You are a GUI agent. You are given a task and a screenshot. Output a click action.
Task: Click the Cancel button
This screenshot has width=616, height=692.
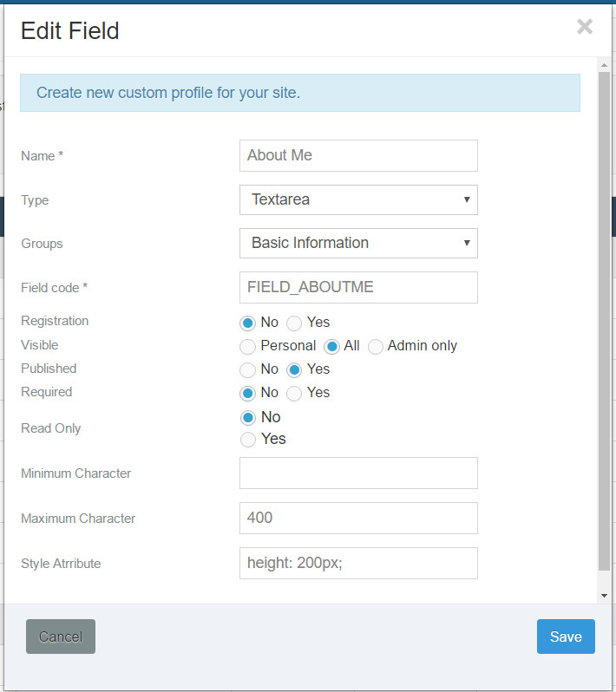point(61,637)
